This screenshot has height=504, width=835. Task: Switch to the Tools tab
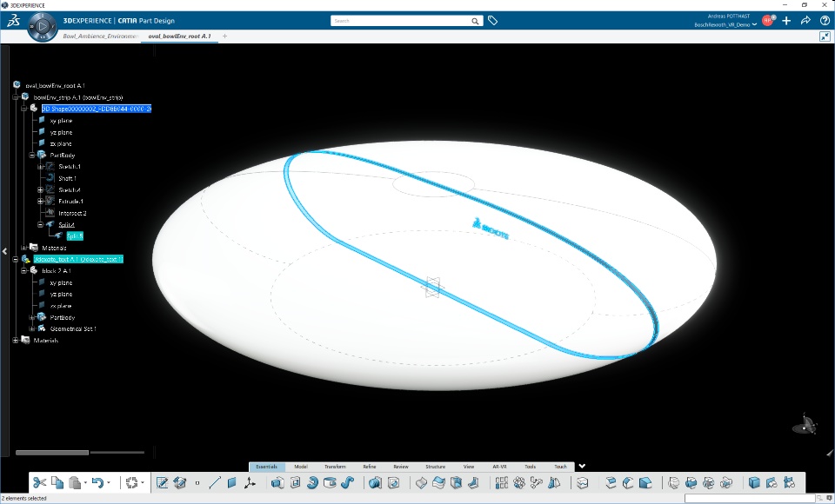click(x=531, y=467)
